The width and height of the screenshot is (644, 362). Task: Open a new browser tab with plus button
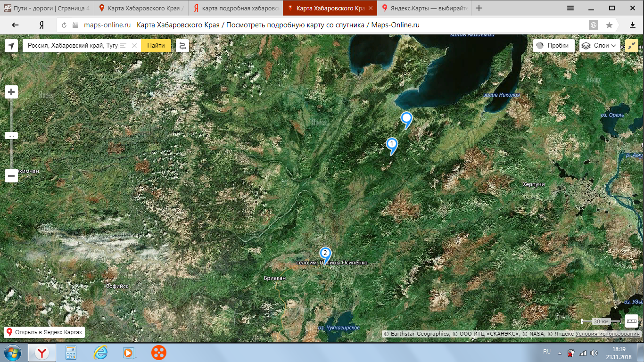point(479,8)
